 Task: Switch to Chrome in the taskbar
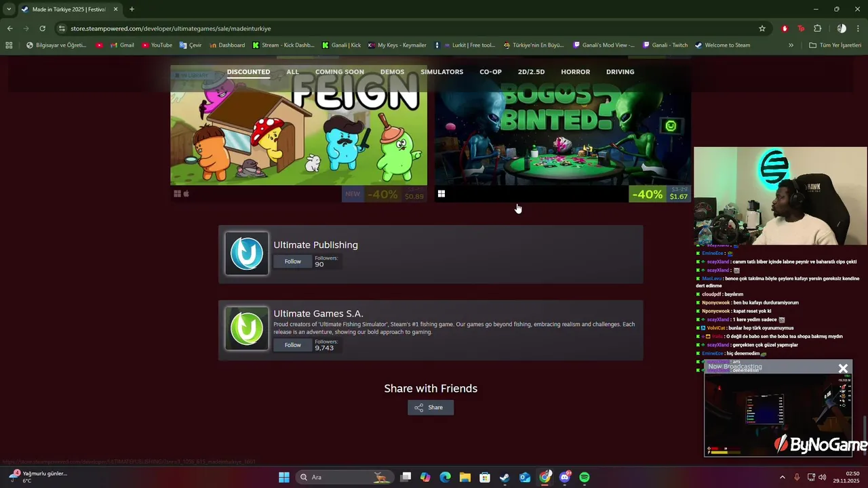tap(545, 477)
